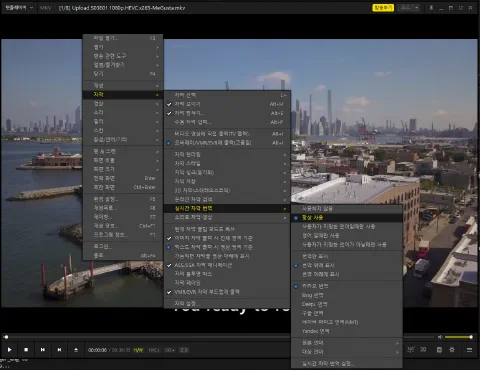Choose Naver Papago (NMT) translation
Viewport: 480px width, 370px height.
[347, 322]
